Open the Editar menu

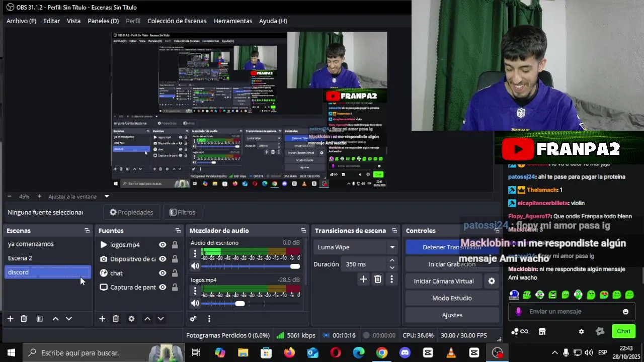(x=51, y=21)
